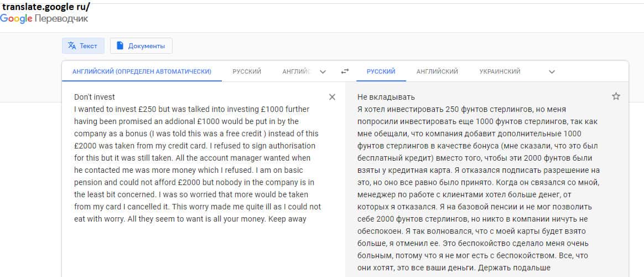Select РУССКИЙ target language tab
Screen dimensions: 644x277
[x=381, y=71]
